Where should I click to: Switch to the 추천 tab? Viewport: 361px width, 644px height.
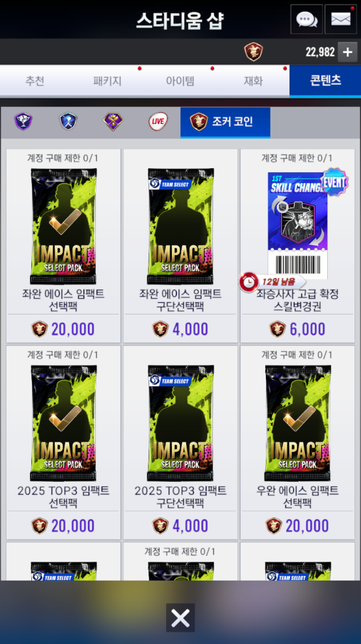[x=35, y=81]
